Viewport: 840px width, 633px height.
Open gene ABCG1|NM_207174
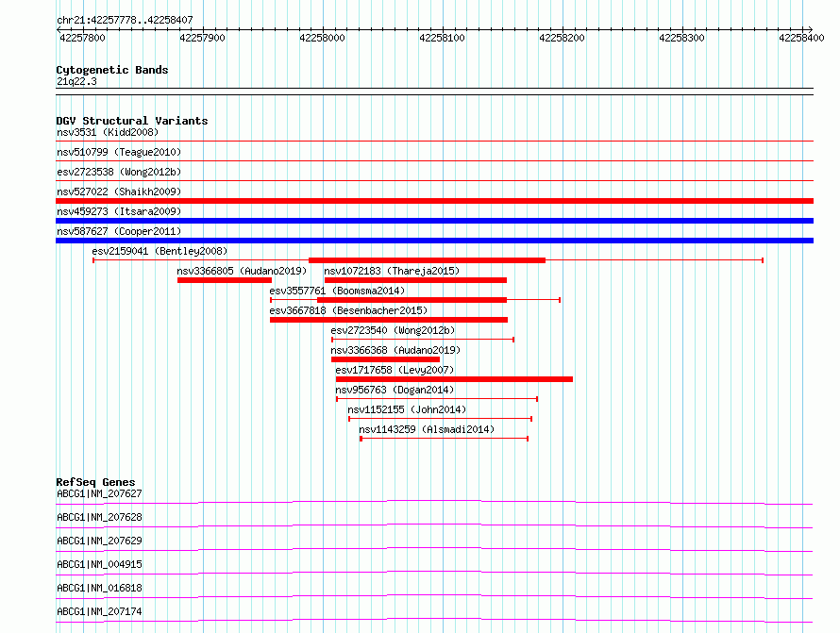99,611
